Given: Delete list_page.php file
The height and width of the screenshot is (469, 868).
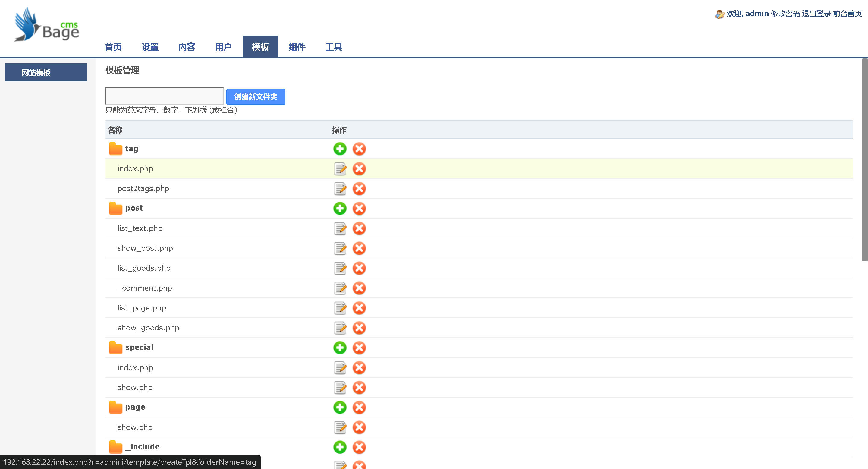Looking at the screenshot, I should [359, 308].
